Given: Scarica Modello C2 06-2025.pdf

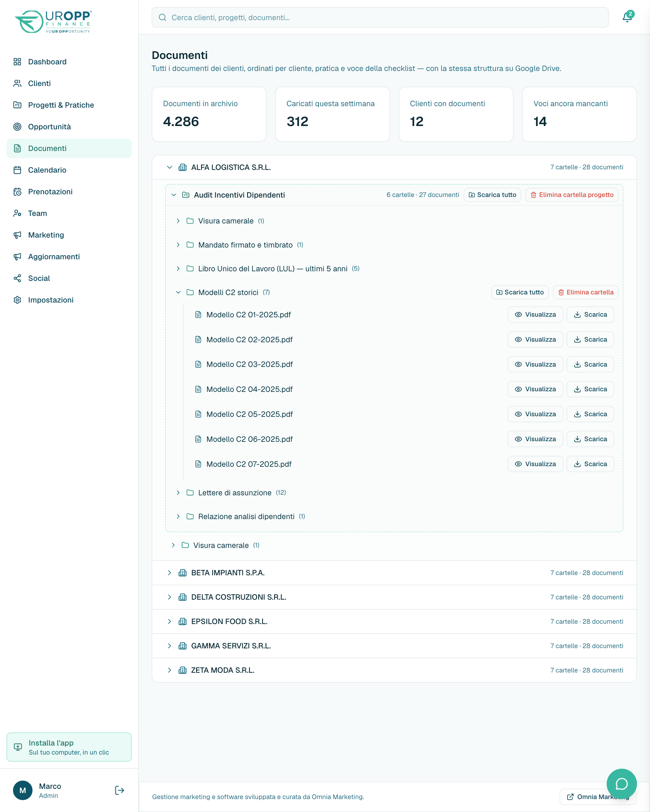Looking at the screenshot, I should pyautogui.click(x=590, y=439).
